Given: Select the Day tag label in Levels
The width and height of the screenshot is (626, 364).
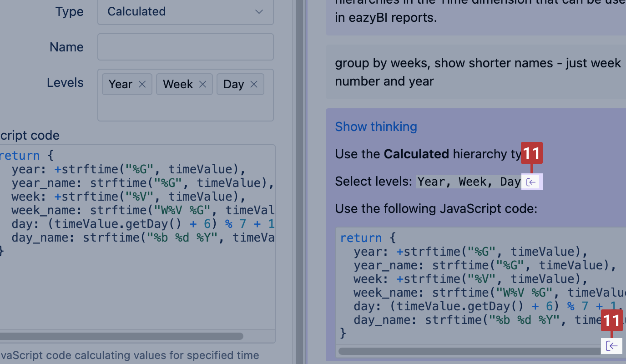Looking at the screenshot, I should tap(233, 84).
